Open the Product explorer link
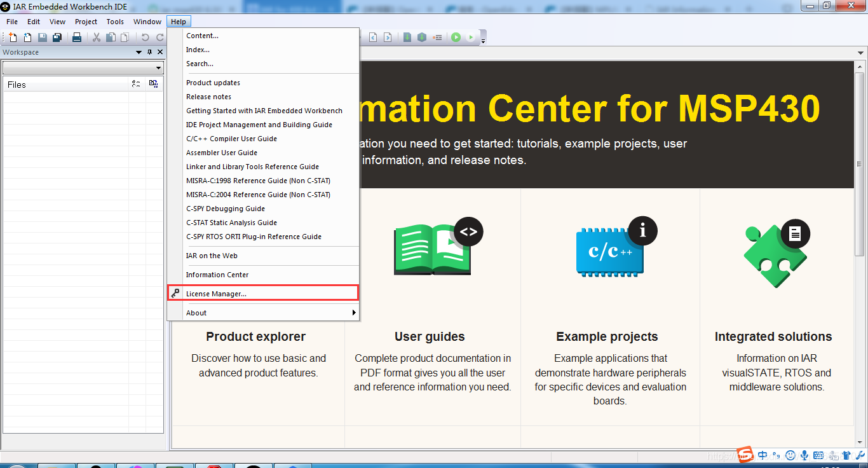The width and height of the screenshot is (868, 468). click(256, 337)
